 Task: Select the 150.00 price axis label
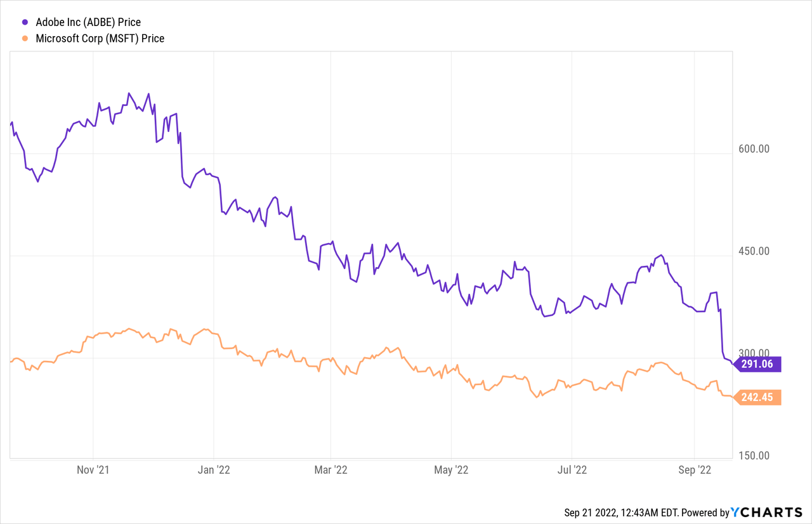click(754, 455)
